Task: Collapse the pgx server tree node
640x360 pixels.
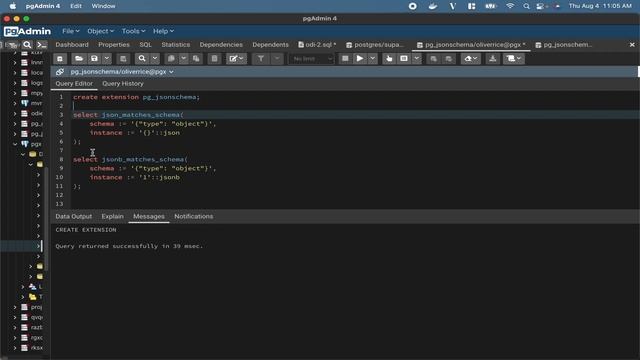Action: click(x=15, y=144)
